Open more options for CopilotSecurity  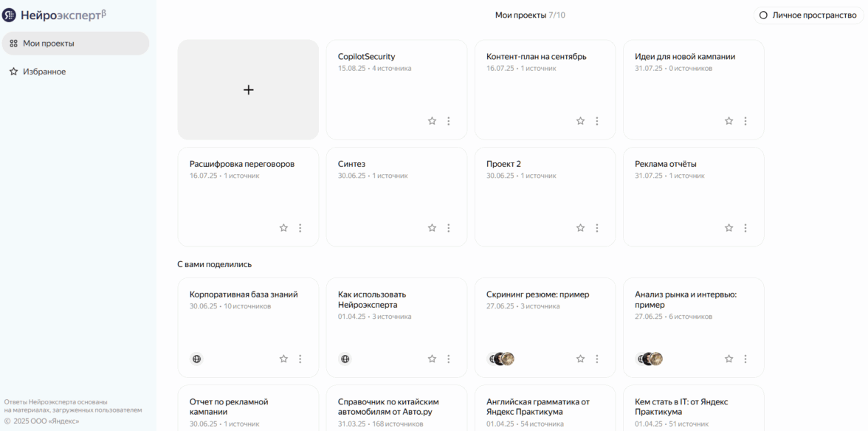tap(449, 120)
